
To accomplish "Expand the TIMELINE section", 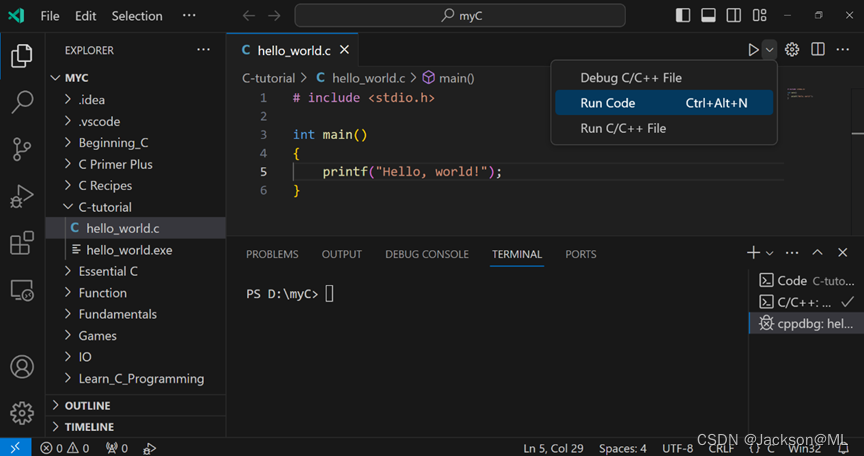I will [x=136, y=427].
